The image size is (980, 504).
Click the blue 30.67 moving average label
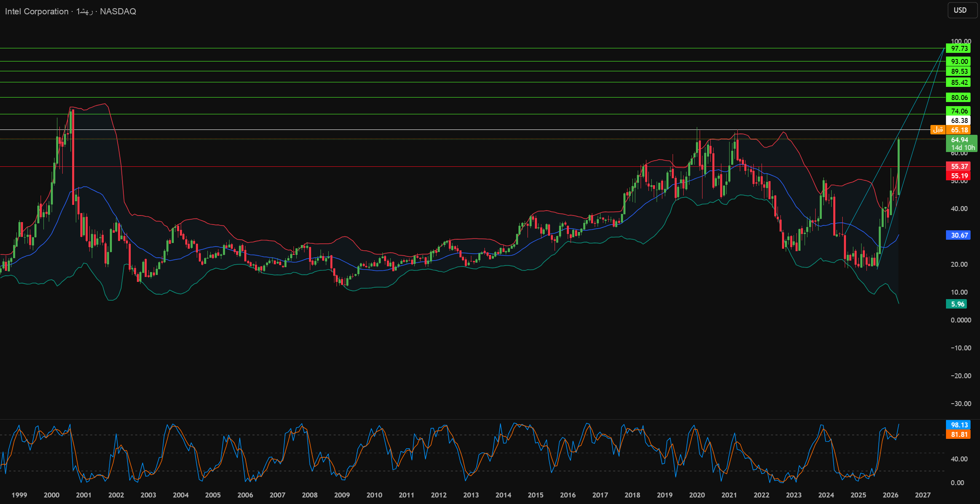(x=958, y=235)
